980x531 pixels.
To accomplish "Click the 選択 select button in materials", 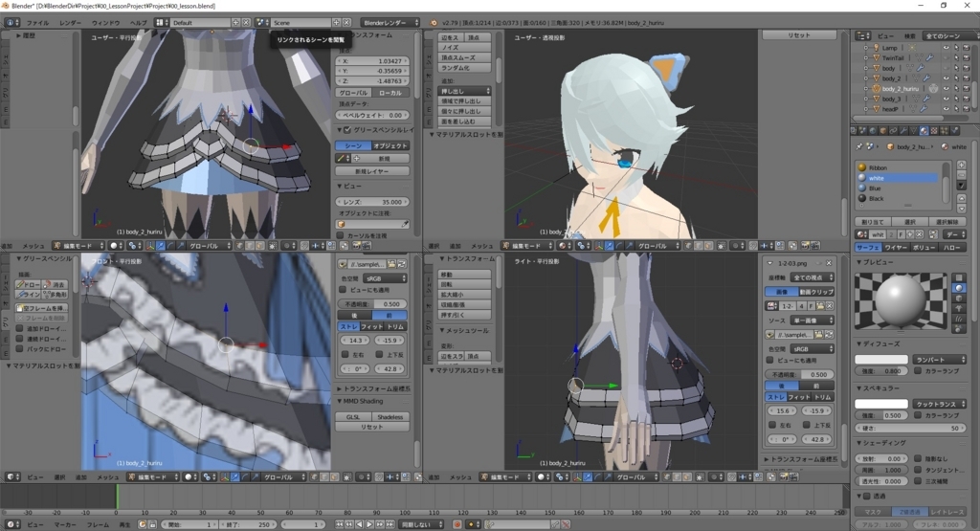I will coord(909,222).
